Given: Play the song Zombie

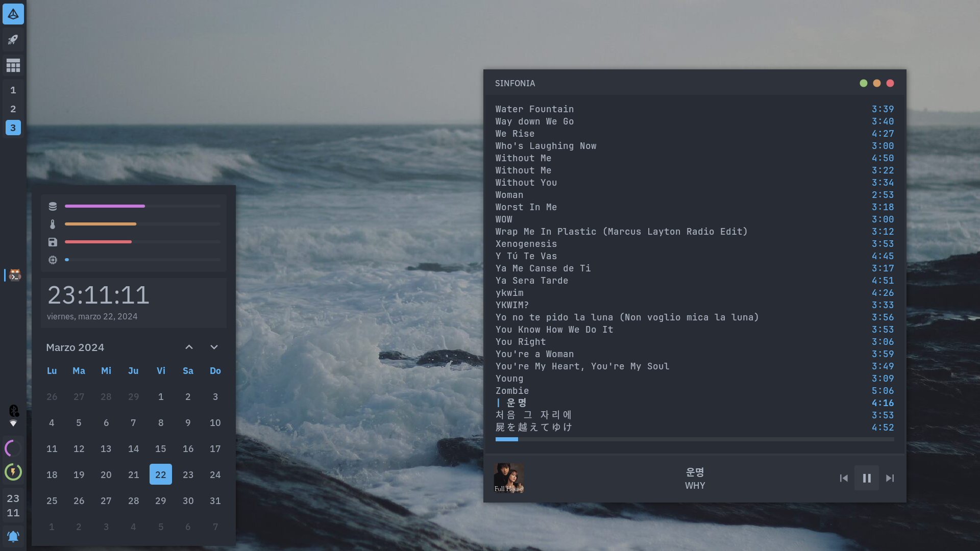Looking at the screenshot, I should (x=512, y=391).
